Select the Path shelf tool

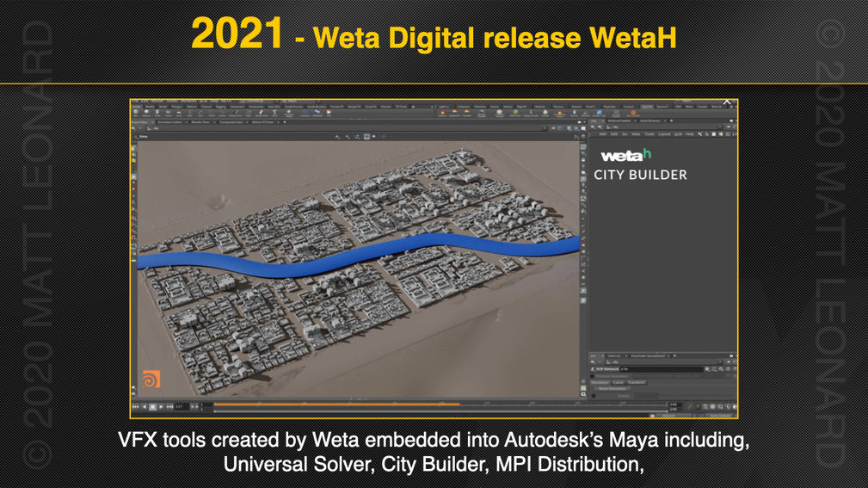(248, 113)
